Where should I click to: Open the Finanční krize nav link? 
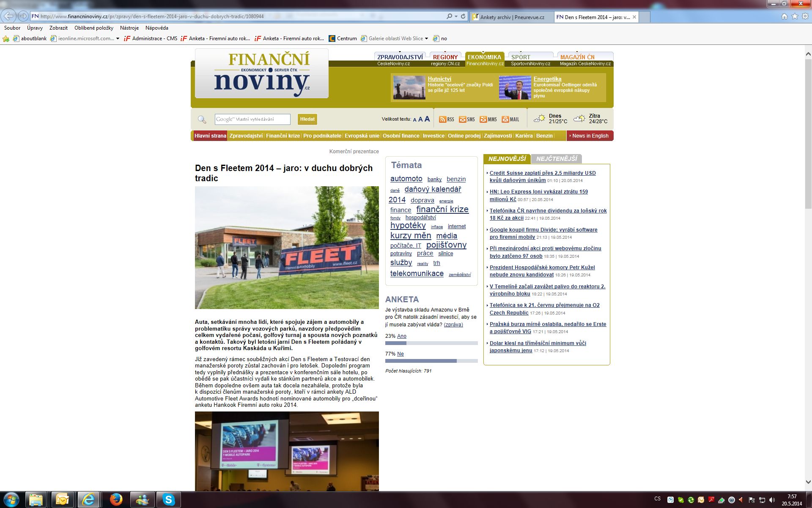(x=283, y=136)
